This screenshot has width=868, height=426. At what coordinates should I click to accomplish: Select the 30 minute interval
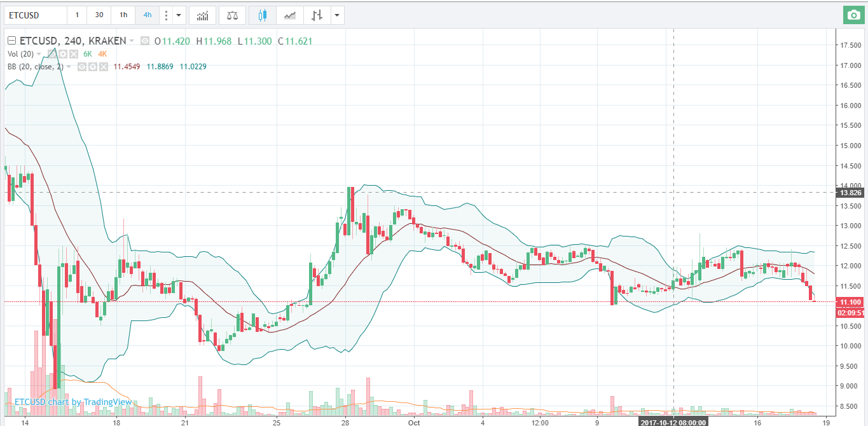point(99,15)
